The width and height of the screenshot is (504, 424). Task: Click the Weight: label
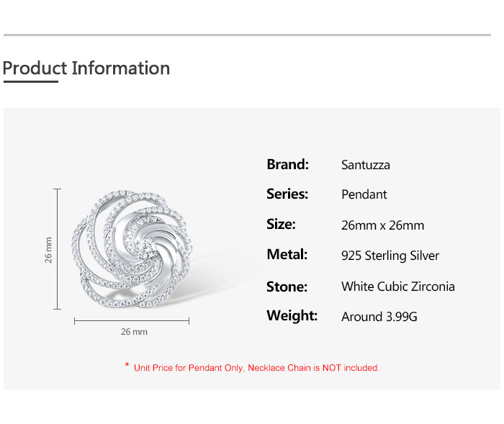pos(292,315)
